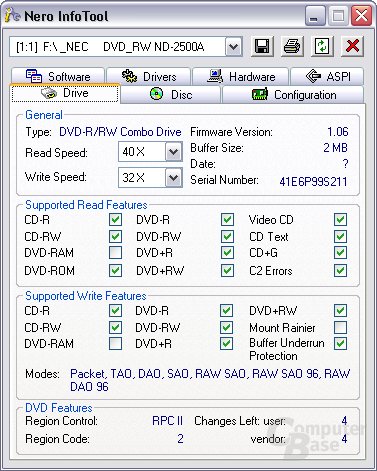Click the 2 MB buffer size value
This screenshot has width=377, height=471.
click(x=335, y=148)
